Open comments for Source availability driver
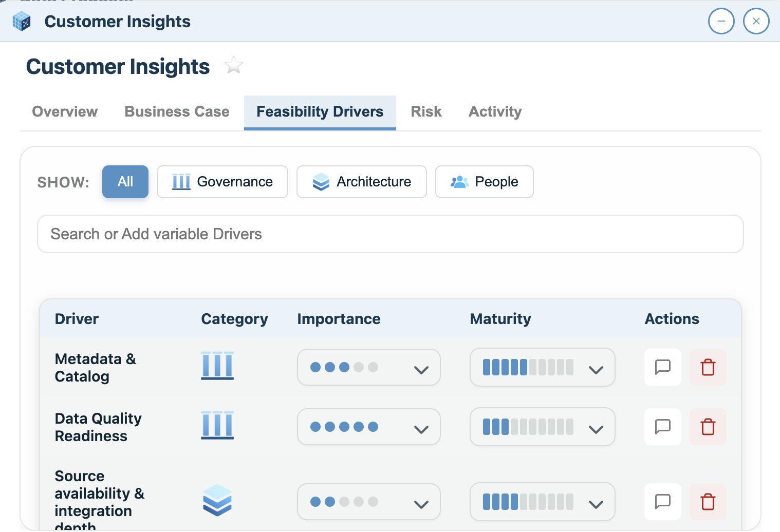Image resolution: width=780 pixels, height=532 pixels. [x=662, y=502]
